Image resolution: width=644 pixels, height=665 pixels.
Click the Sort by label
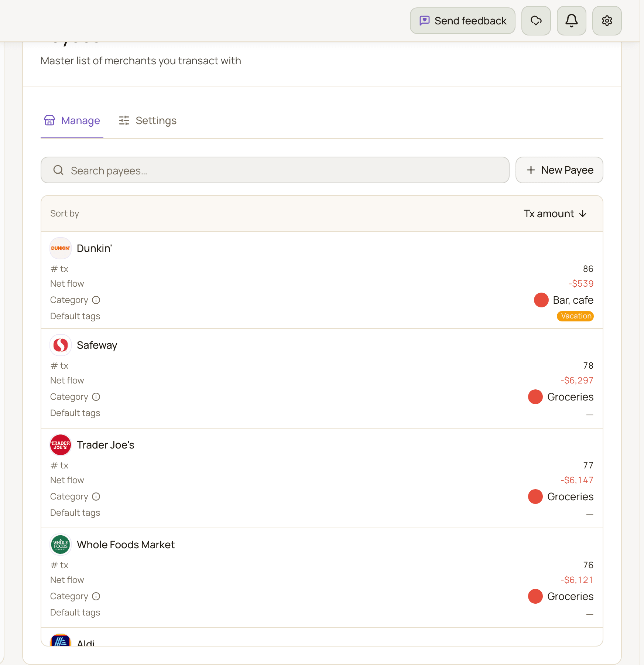65,214
